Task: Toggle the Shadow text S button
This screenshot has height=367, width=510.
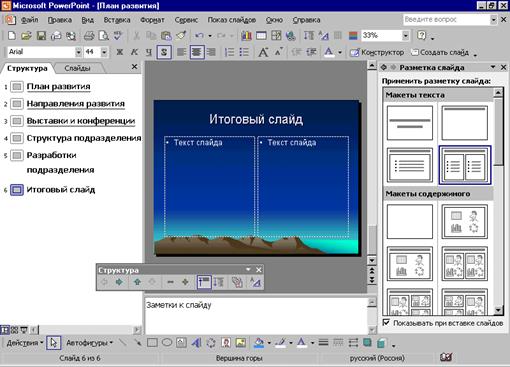Action: pyautogui.click(x=164, y=52)
